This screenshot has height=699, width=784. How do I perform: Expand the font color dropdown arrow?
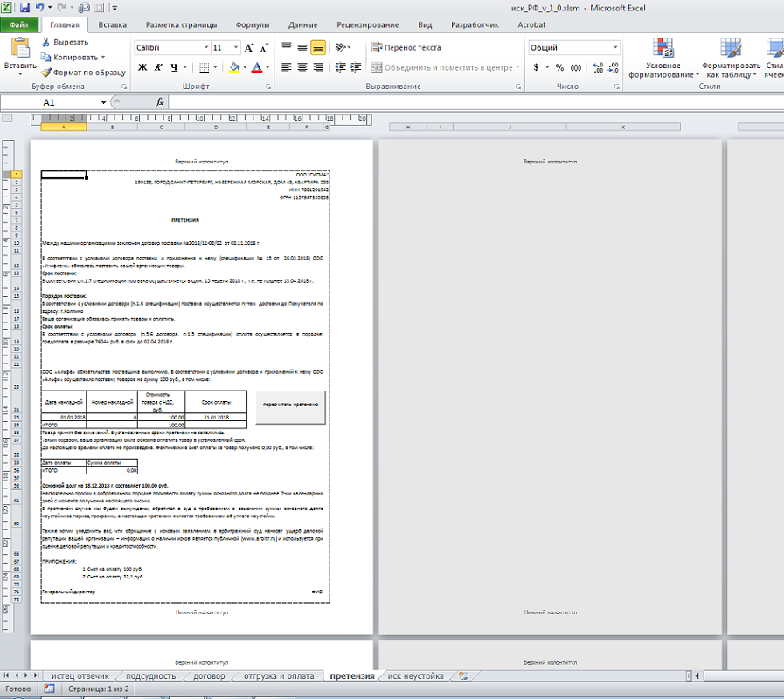coord(268,67)
